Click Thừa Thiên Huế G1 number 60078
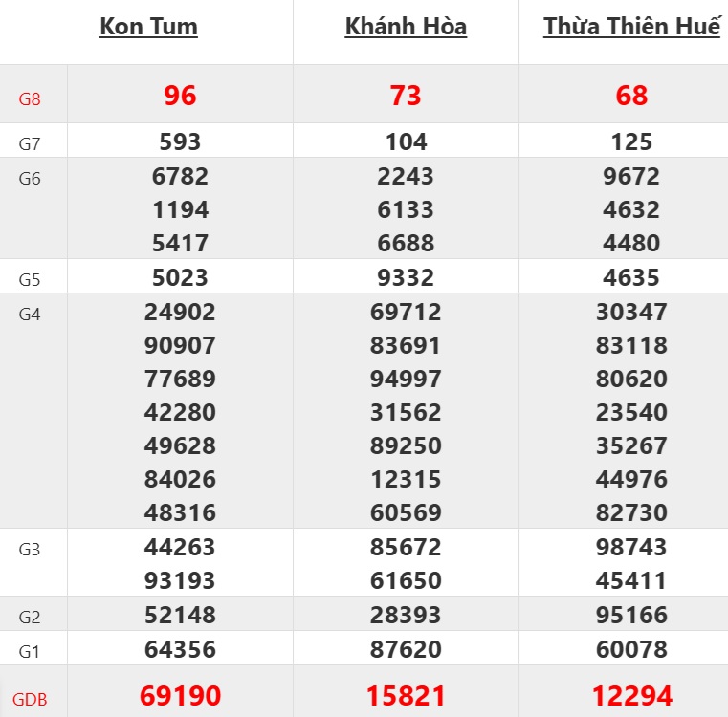This screenshot has width=728, height=717. [x=631, y=650]
